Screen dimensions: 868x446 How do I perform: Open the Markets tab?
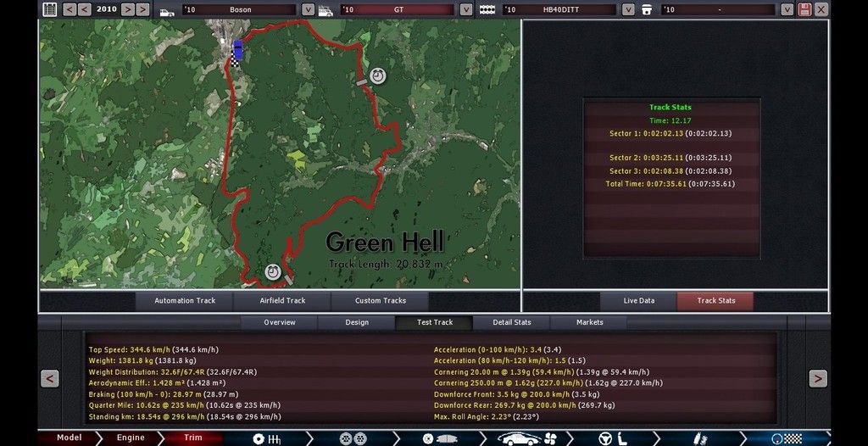(589, 322)
